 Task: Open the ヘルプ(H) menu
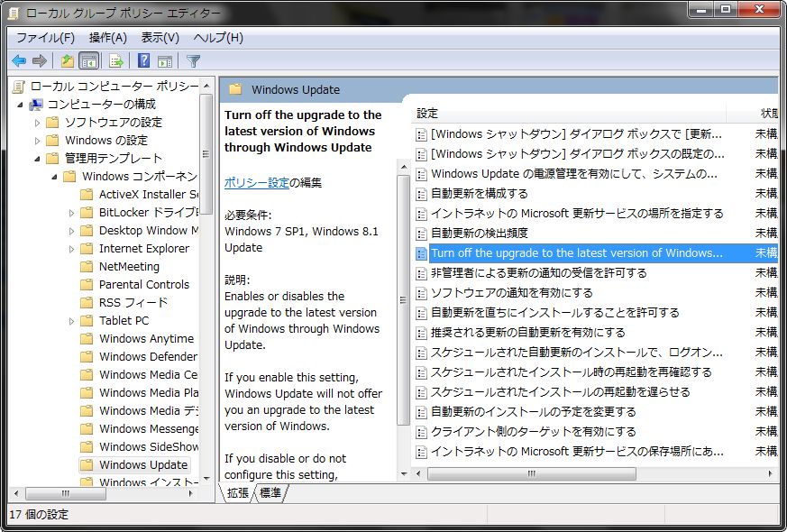coord(218,38)
